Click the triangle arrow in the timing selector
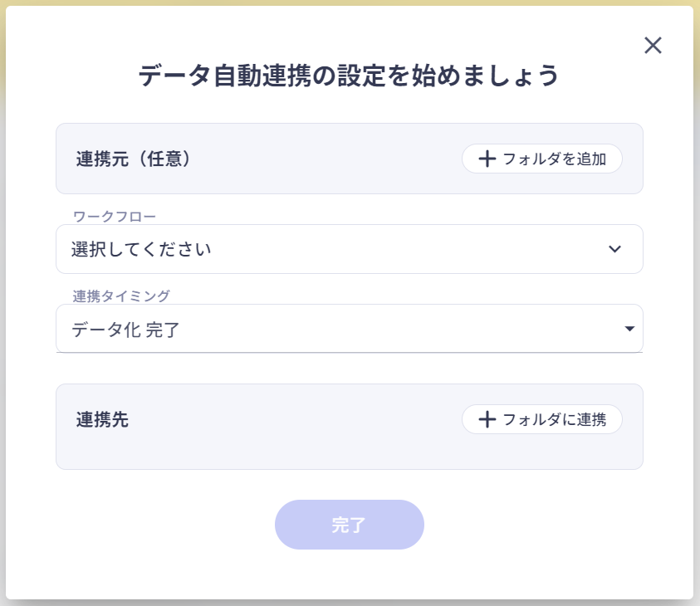The width and height of the screenshot is (700, 606). coord(629,329)
